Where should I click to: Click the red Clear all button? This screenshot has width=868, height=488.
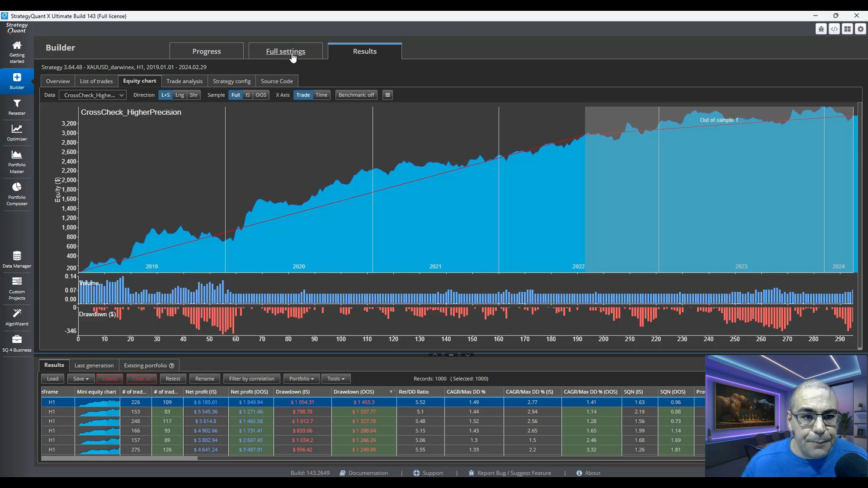[x=142, y=379]
